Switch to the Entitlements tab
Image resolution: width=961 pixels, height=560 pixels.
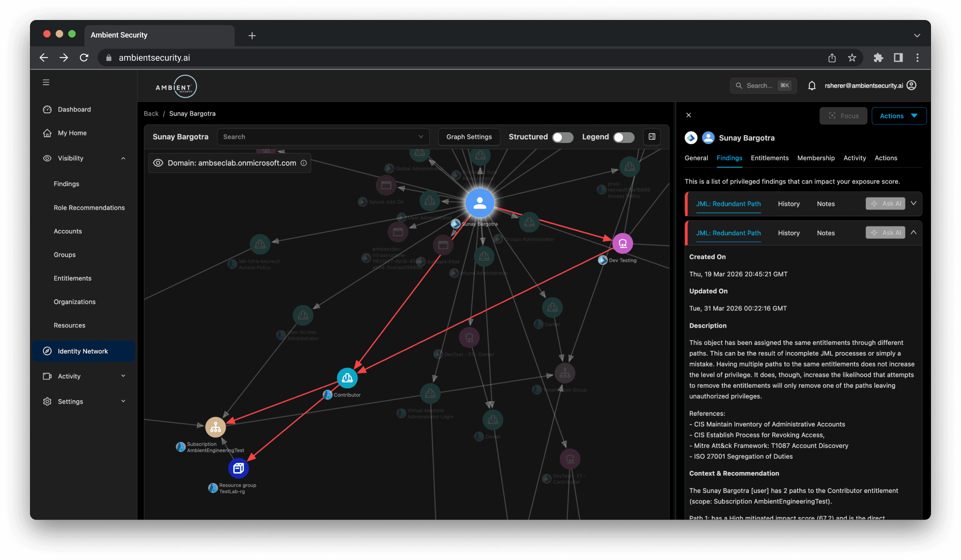770,158
